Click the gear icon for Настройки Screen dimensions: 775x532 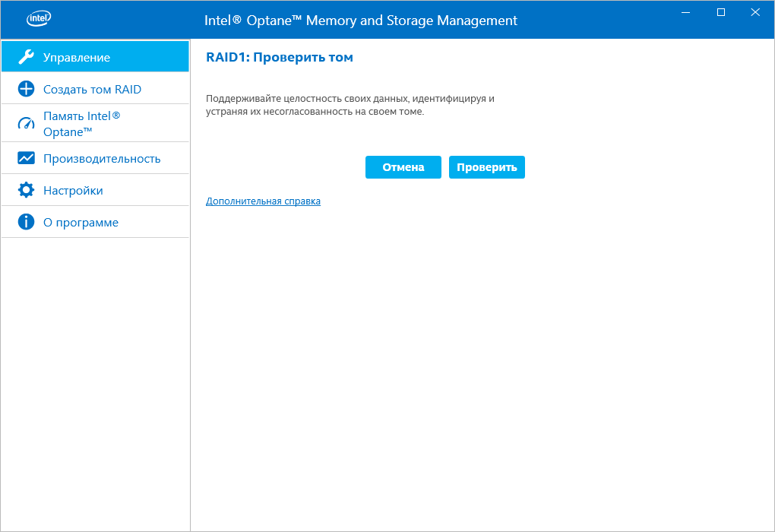click(26, 190)
